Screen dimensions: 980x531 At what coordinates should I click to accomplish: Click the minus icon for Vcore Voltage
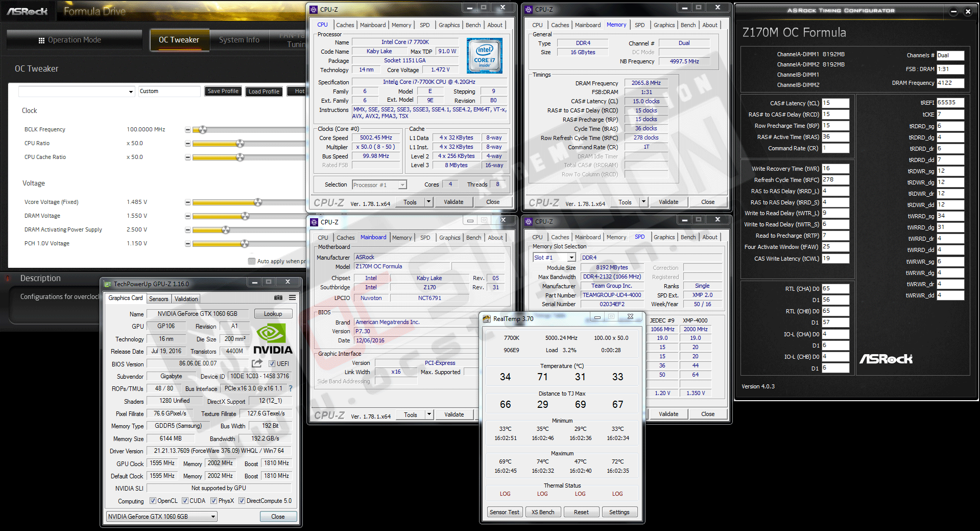[x=188, y=202]
